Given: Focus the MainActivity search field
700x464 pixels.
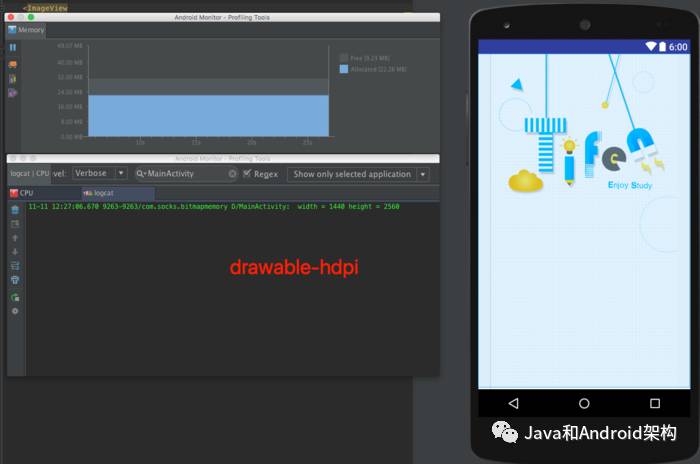Looking at the screenshot, I should (187, 174).
